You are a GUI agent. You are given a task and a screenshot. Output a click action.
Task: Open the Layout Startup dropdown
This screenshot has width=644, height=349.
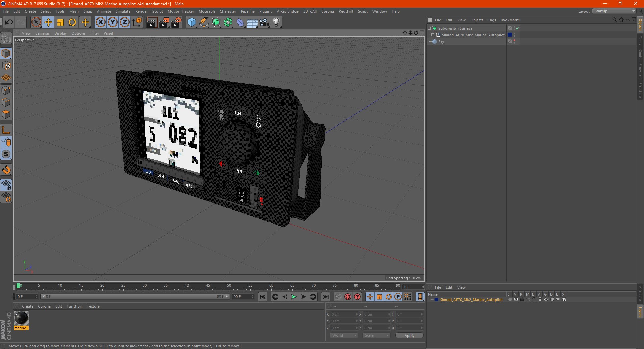(x=614, y=11)
